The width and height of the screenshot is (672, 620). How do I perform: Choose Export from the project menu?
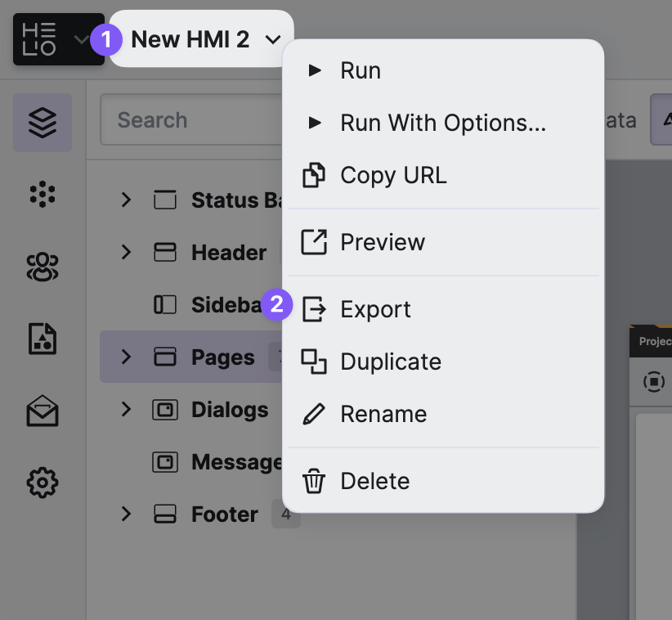[375, 310]
